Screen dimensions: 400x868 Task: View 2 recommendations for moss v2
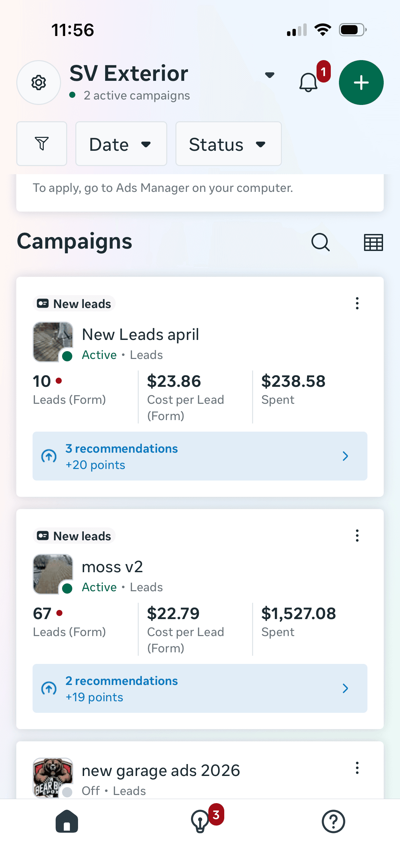[200, 688]
